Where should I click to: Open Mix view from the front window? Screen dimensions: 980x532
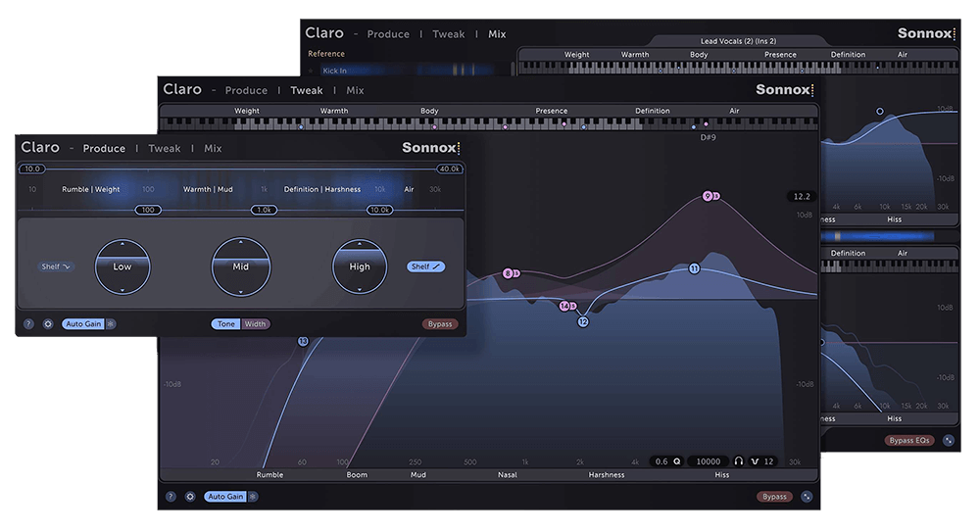pos(213,148)
